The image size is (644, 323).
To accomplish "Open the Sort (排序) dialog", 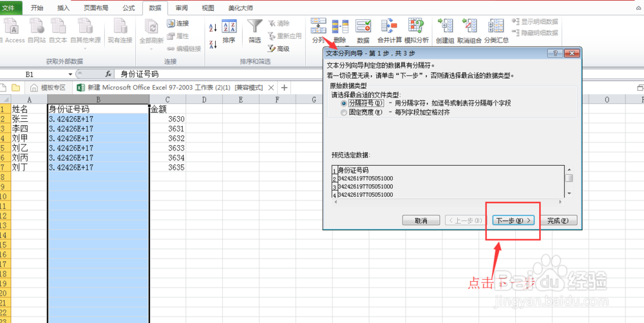I will point(229,31).
